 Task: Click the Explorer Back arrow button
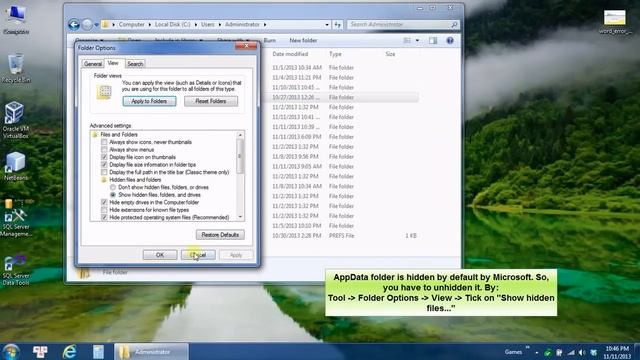click(x=74, y=25)
